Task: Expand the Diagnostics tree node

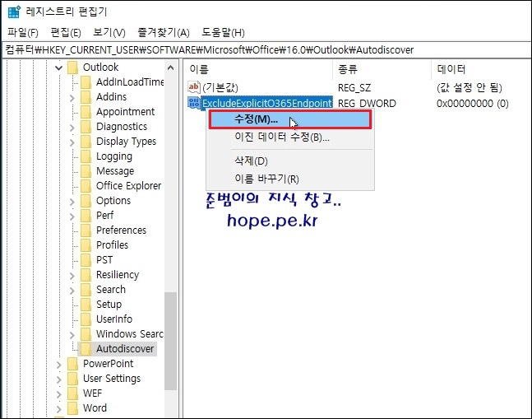Action: (x=72, y=128)
